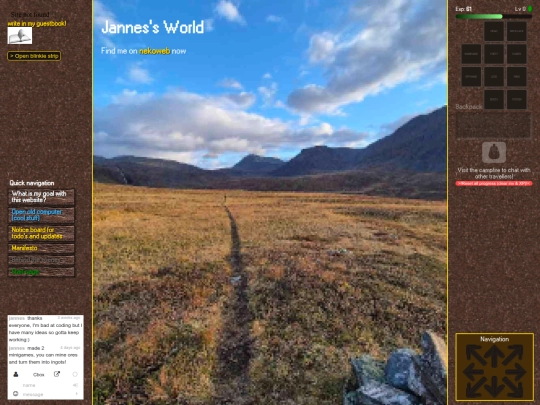Click the emoji icon beside message field

(x=15, y=394)
